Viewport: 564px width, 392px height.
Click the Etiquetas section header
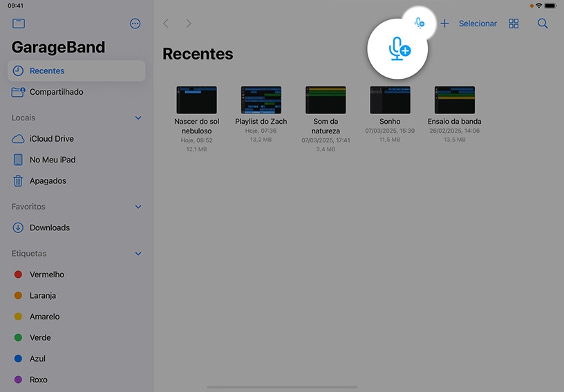[x=29, y=254]
